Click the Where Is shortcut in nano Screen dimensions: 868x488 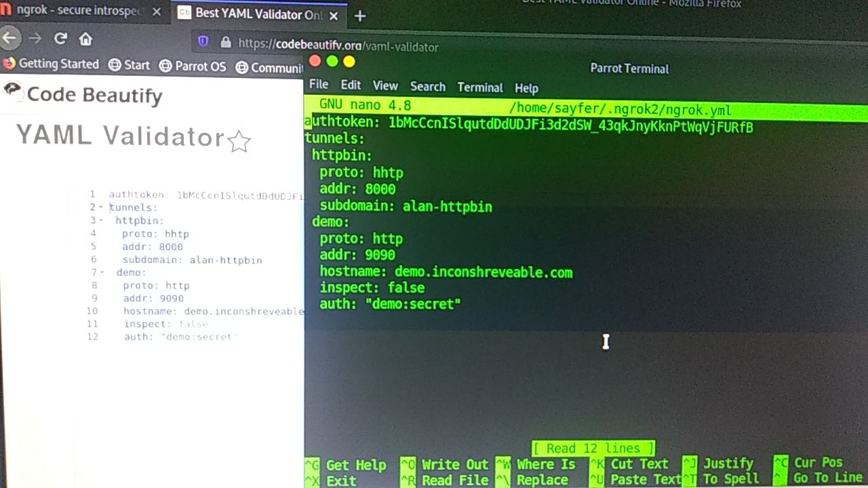536,464
